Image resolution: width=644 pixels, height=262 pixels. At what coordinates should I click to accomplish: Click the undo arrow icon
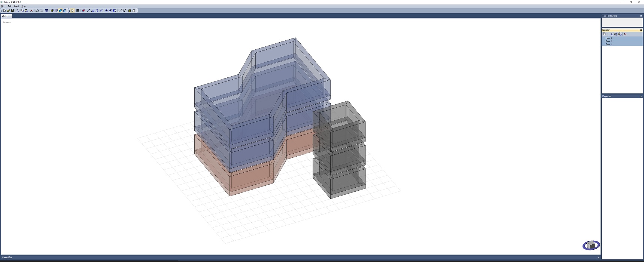pyautogui.click(x=37, y=10)
